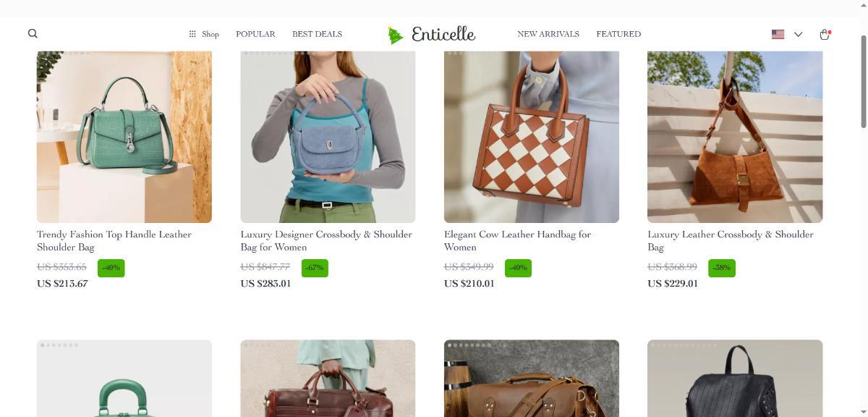
Task: Open Elegant Cow Leather Handbag for Women
Action: (x=517, y=240)
